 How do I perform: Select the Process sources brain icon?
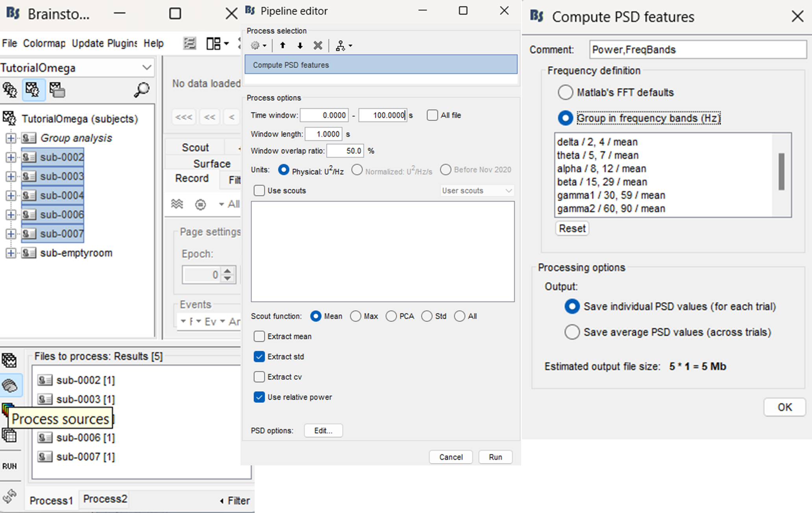click(x=10, y=386)
